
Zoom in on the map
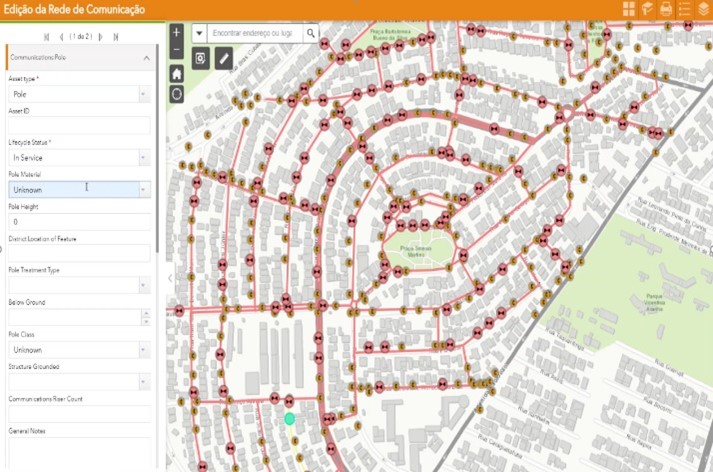tap(177, 33)
